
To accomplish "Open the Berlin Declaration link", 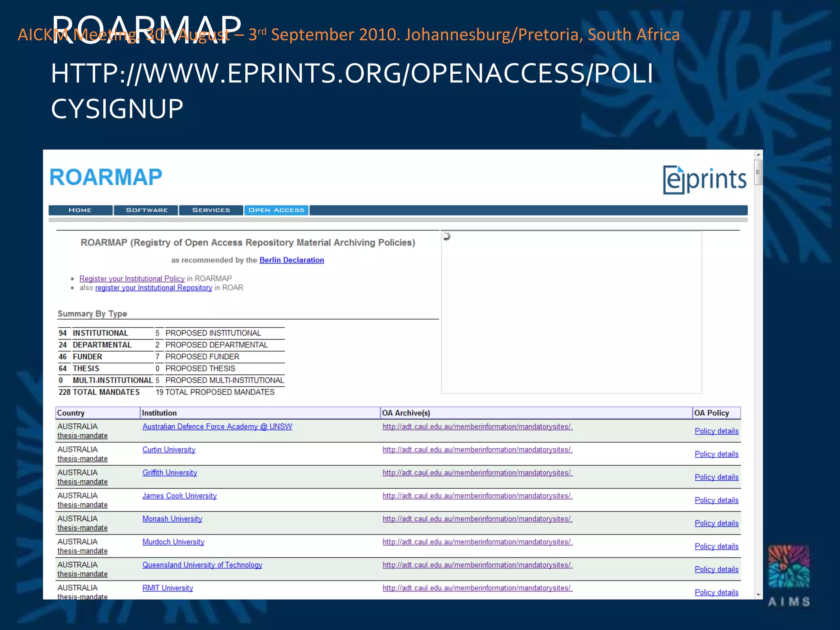I will (292, 260).
